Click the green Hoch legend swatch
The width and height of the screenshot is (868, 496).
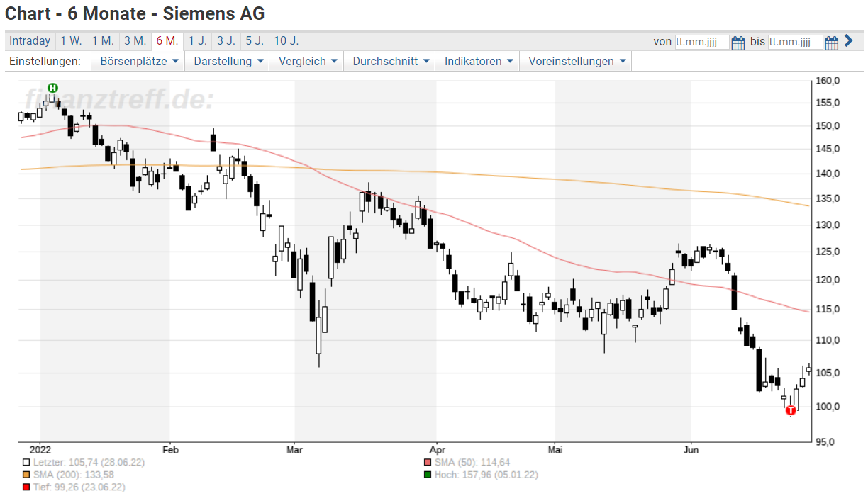pos(427,474)
